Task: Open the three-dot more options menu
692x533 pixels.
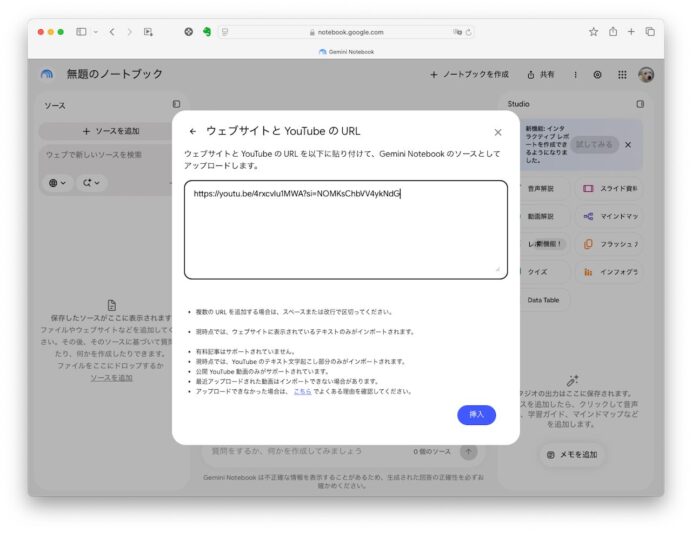Action: (575, 75)
